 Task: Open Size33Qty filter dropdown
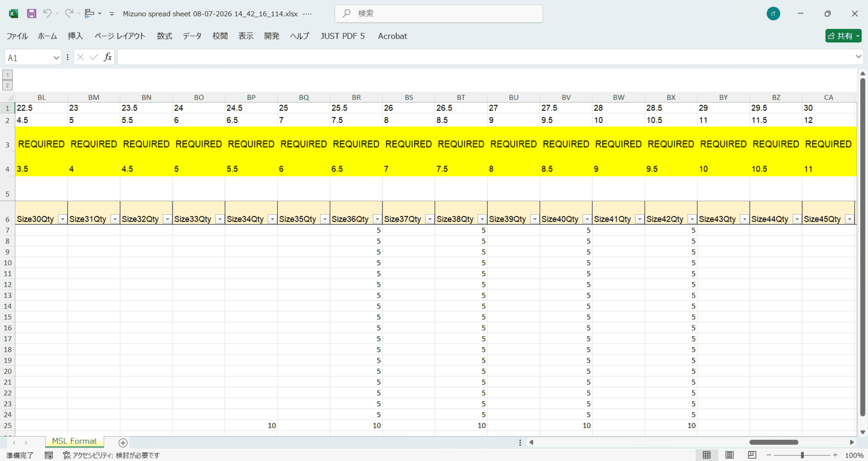pyautogui.click(x=220, y=219)
